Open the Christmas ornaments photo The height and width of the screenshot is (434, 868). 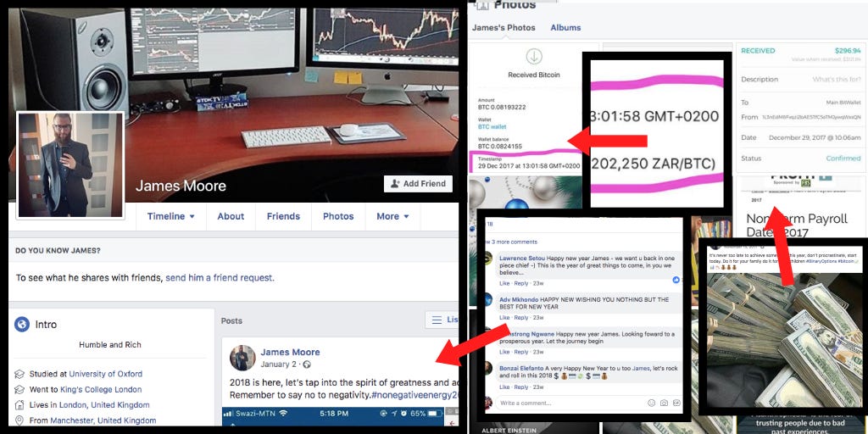[526, 193]
